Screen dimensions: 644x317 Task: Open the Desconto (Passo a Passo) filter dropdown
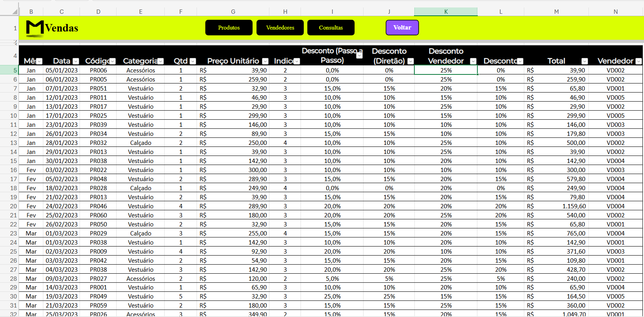(359, 56)
